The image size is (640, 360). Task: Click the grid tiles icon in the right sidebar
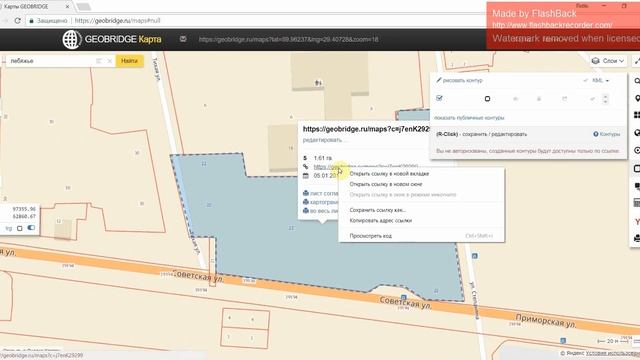point(637,116)
